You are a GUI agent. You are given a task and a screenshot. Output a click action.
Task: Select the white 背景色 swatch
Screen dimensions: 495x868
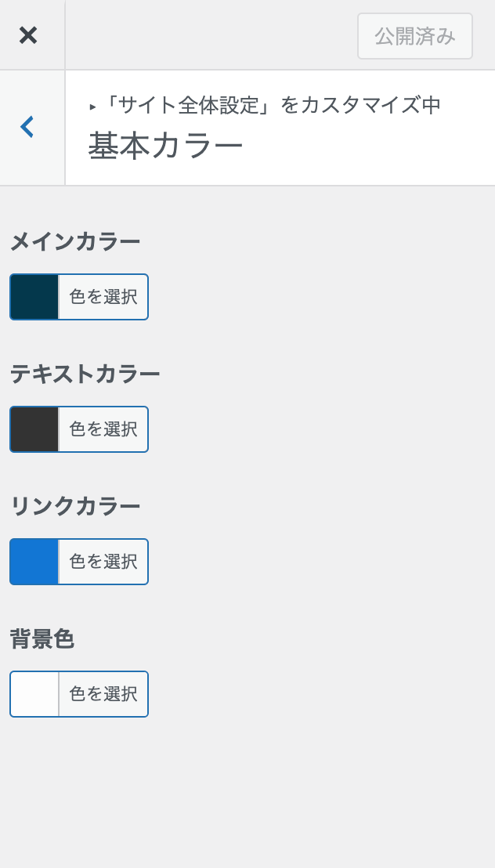point(34,694)
